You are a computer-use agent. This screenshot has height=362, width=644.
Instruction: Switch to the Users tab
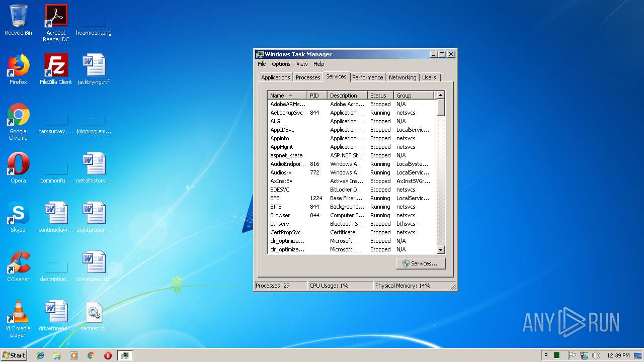click(429, 77)
